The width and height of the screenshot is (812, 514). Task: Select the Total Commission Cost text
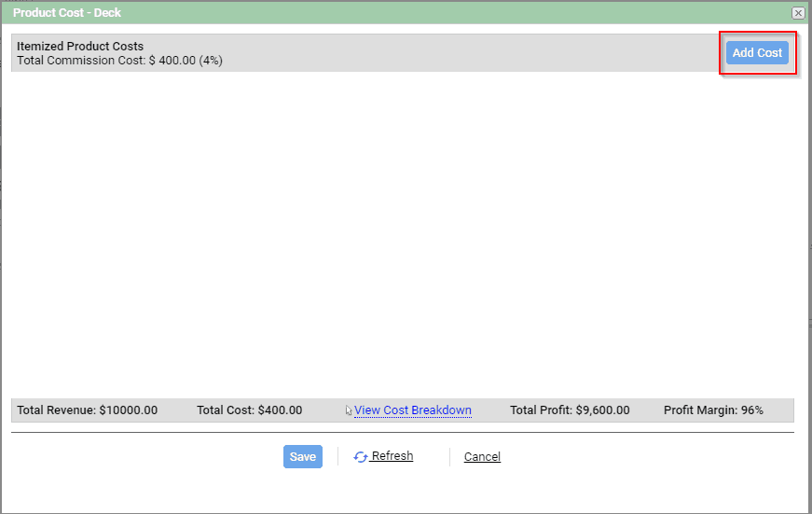coord(119,61)
